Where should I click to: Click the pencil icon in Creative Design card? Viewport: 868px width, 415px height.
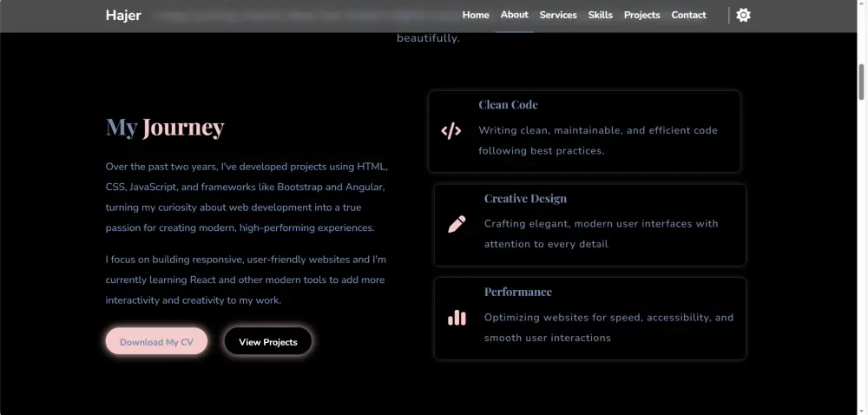(457, 224)
